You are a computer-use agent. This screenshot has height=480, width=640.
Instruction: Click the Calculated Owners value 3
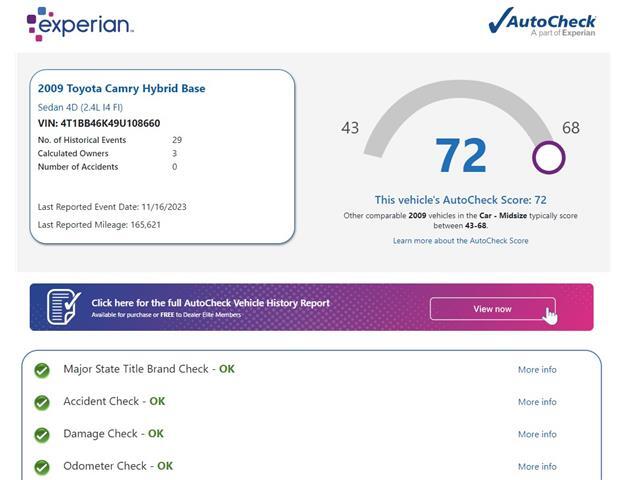(x=174, y=153)
